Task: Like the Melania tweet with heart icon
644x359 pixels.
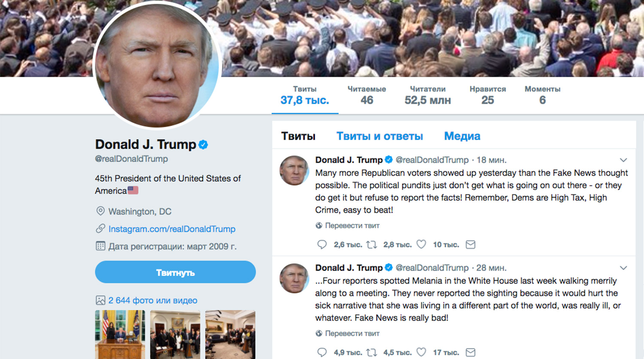Action: (421, 353)
